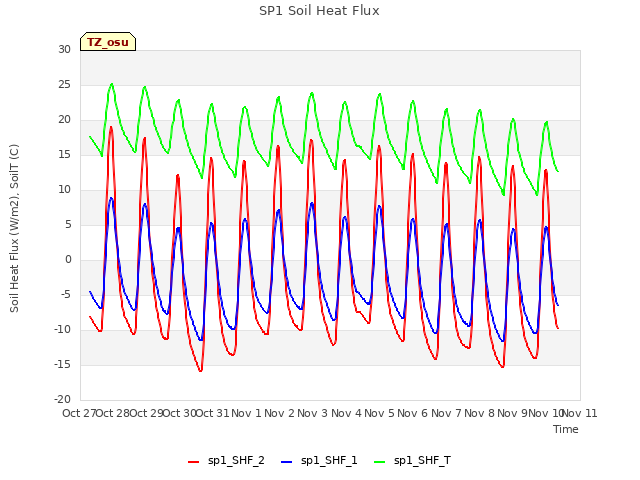Click the -10 y-axis tick label

[x=62, y=329]
